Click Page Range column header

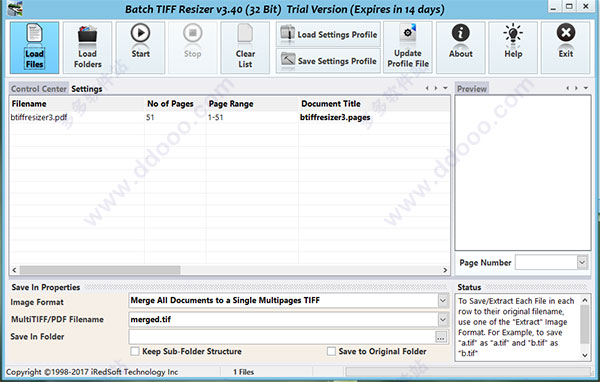coord(252,104)
